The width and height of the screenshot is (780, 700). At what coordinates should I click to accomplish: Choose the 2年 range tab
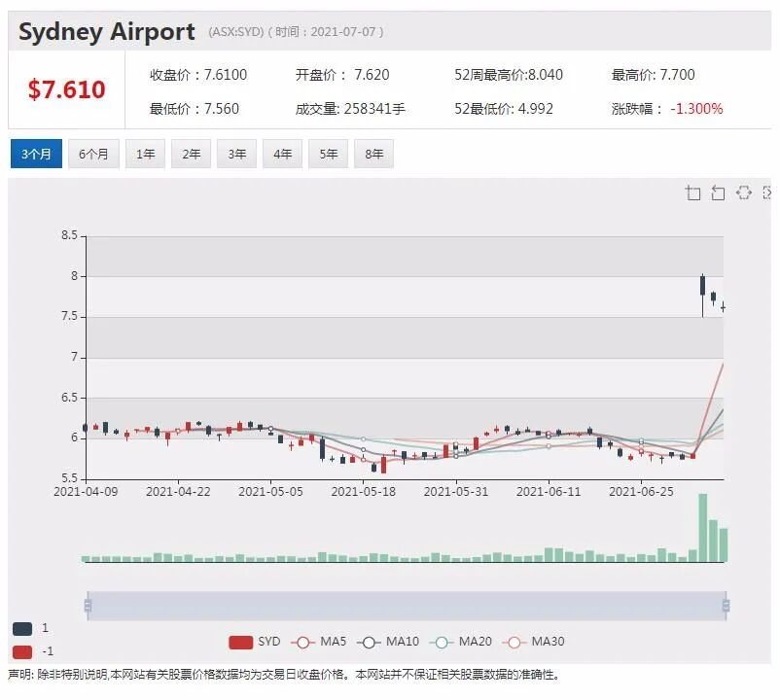point(191,154)
